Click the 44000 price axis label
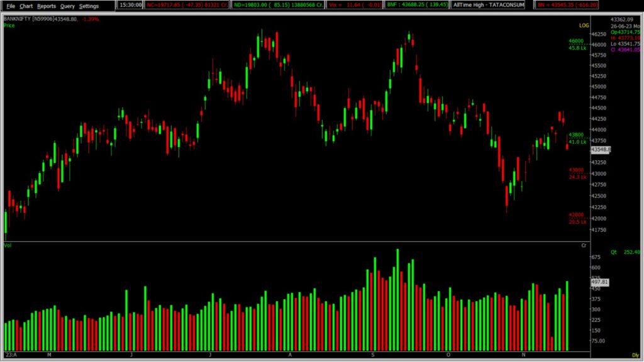 (599, 129)
